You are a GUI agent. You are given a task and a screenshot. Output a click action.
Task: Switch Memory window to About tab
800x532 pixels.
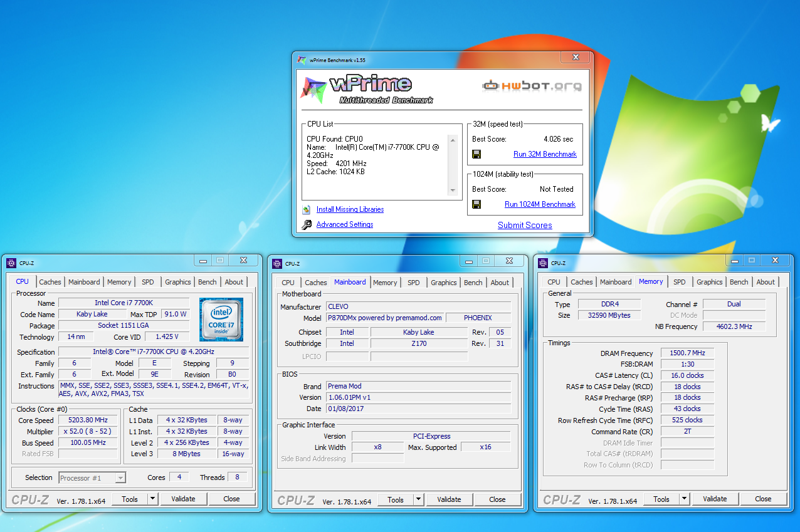pos(766,282)
